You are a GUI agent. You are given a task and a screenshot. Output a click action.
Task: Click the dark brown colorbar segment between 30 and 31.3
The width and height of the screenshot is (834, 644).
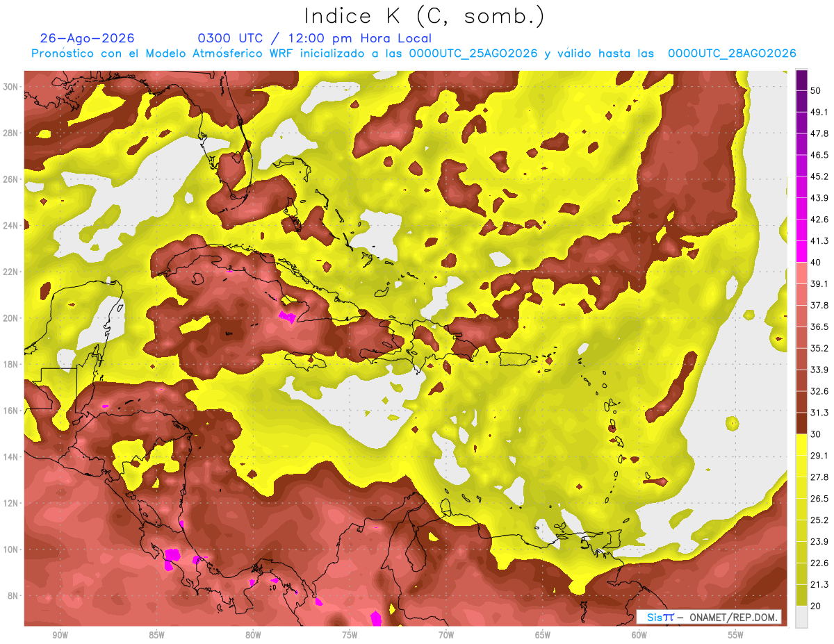click(x=801, y=424)
